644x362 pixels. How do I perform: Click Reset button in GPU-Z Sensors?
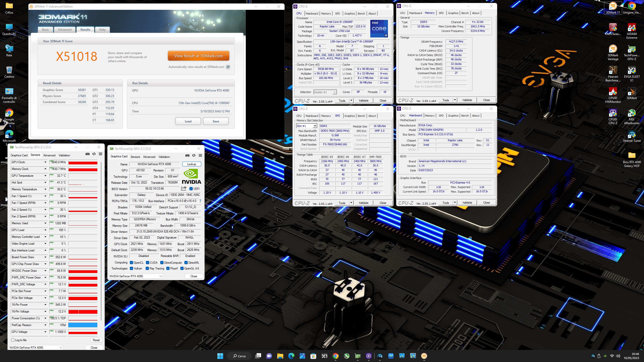pyautogui.click(x=96, y=340)
